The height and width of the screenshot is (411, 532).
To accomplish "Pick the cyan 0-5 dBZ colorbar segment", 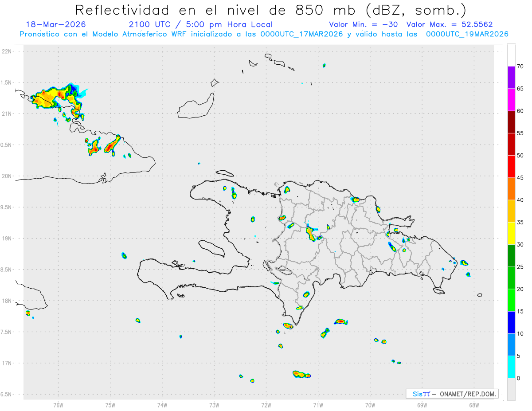I will click(511, 367).
